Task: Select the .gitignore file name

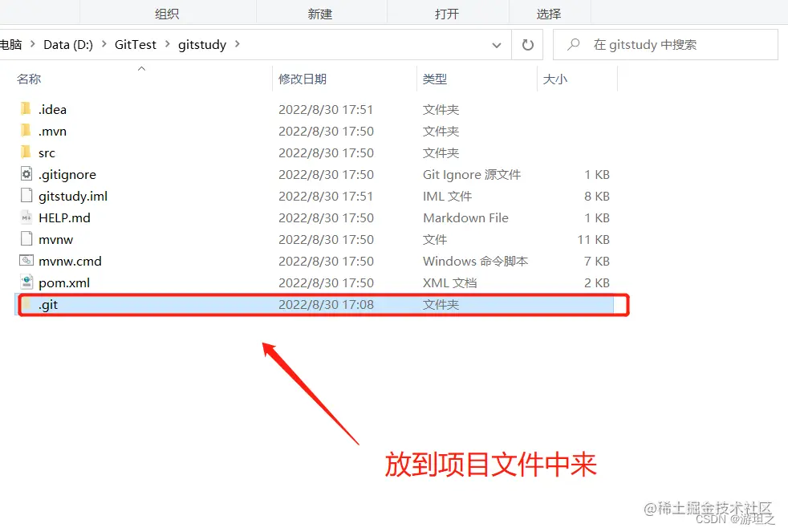Action: (x=67, y=174)
